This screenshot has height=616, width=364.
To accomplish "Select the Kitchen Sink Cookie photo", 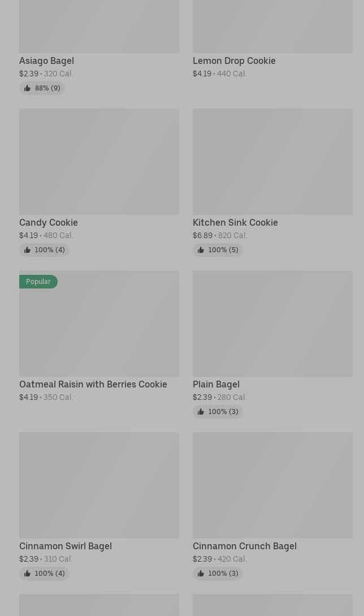I will 272,161.
